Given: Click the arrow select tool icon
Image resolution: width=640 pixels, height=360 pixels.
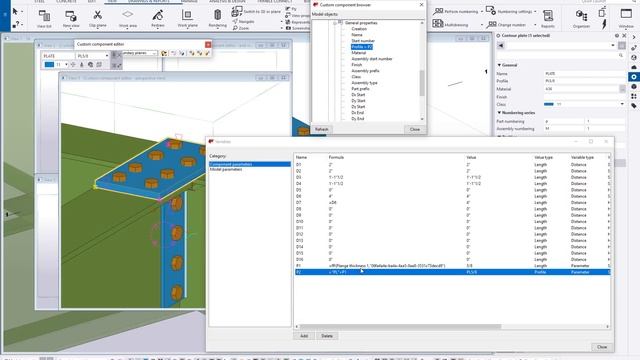Looking at the screenshot, I should (x=15, y=11).
